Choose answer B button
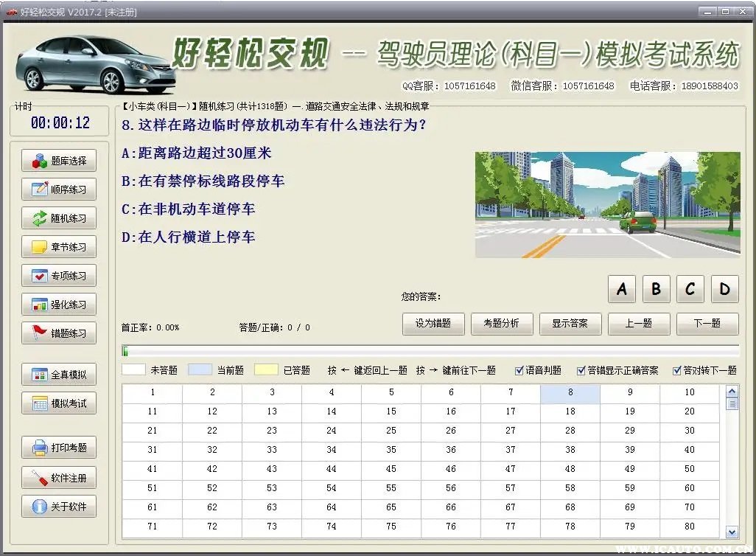756x556 pixels. pyautogui.click(x=656, y=289)
